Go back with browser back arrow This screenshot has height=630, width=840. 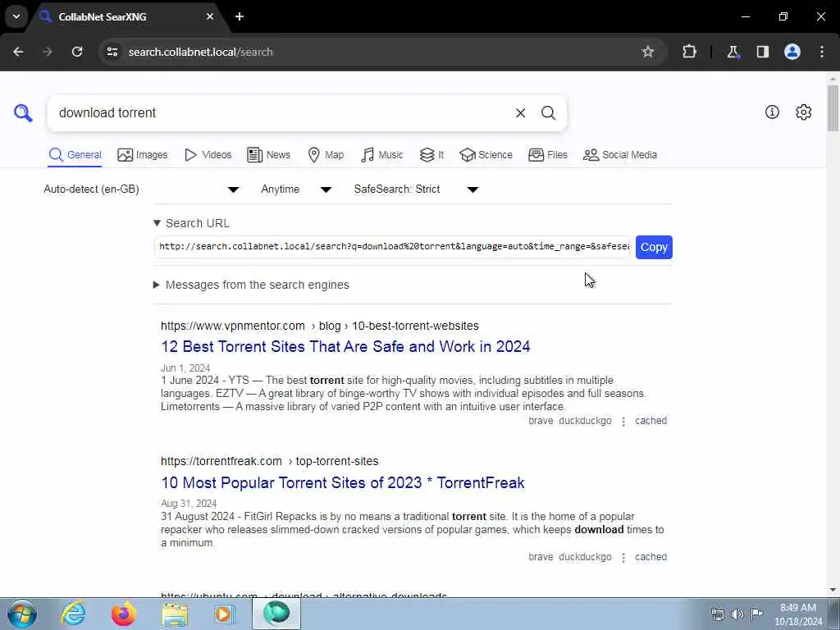[18, 52]
